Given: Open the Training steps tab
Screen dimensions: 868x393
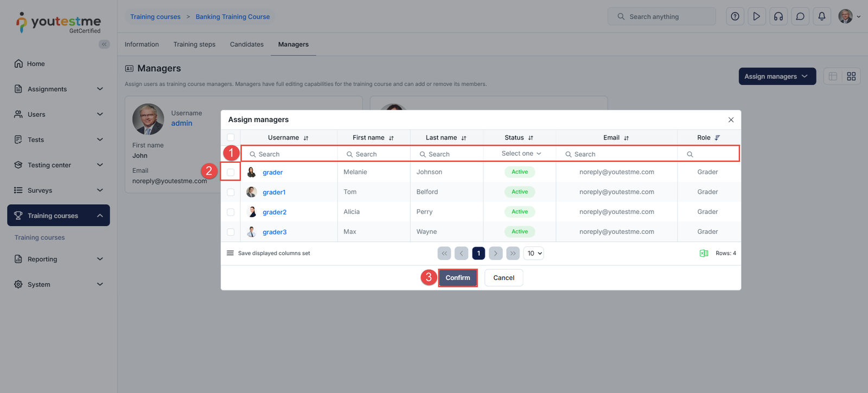Looking at the screenshot, I should 194,45.
